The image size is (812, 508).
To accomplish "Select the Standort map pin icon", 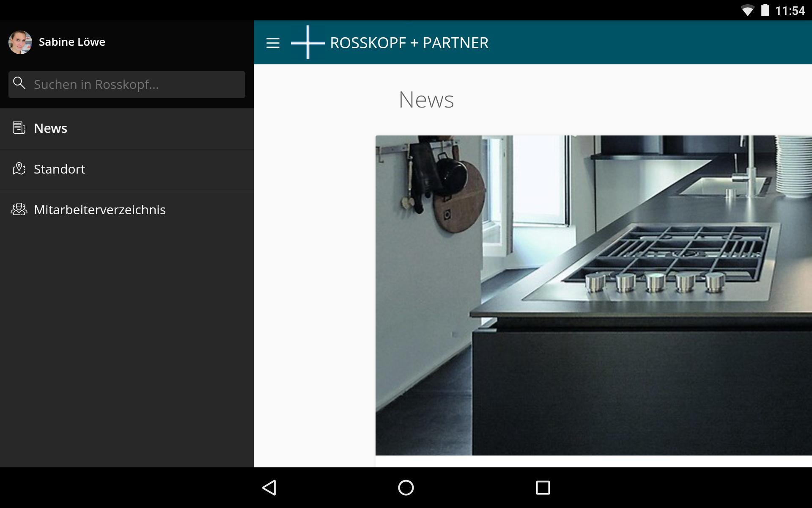I will 19,168.
